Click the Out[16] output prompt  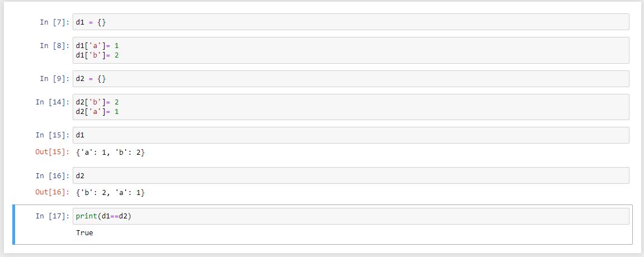point(51,192)
